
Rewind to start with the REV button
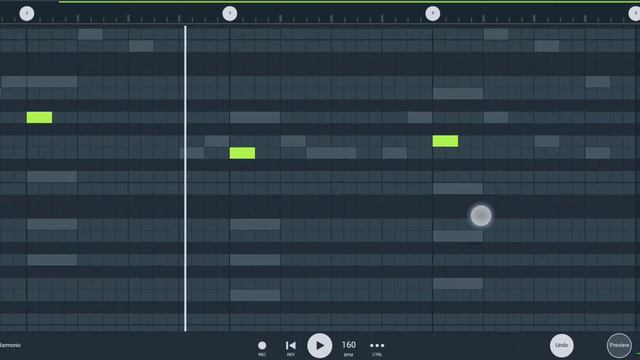coord(291,348)
